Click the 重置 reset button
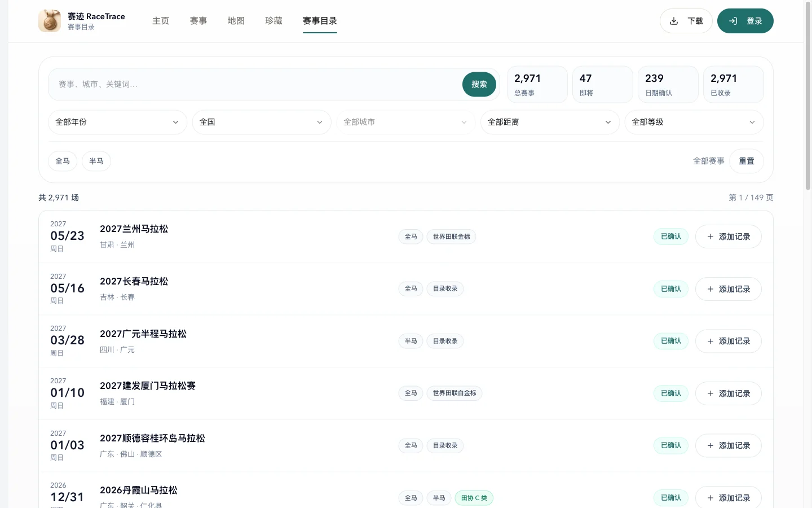This screenshot has height=508, width=812. (x=747, y=161)
